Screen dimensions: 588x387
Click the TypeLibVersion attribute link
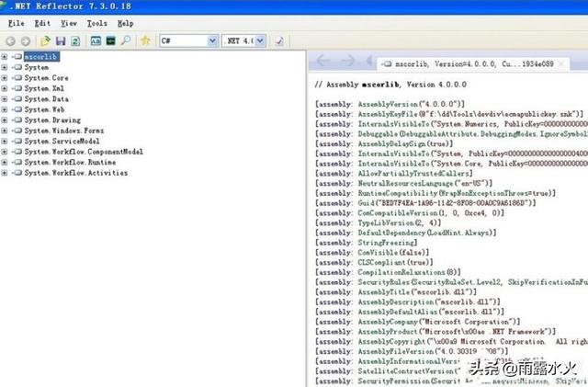[386, 223]
